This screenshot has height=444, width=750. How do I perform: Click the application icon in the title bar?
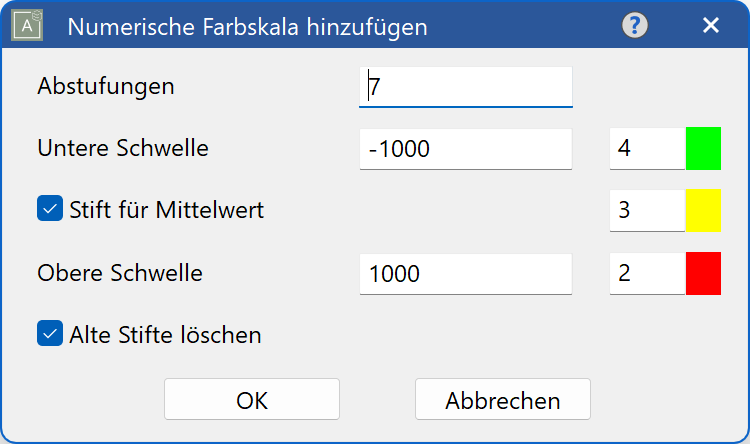click(27, 25)
